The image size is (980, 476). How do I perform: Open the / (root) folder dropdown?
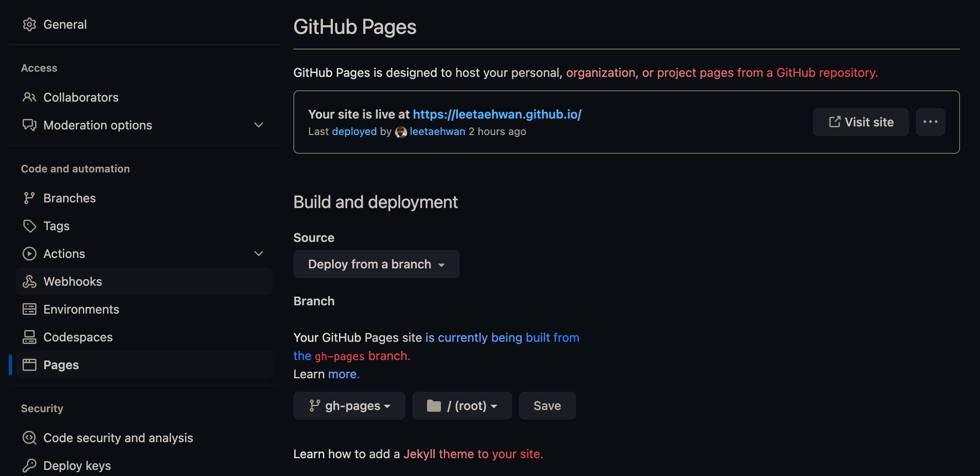point(462,406)
